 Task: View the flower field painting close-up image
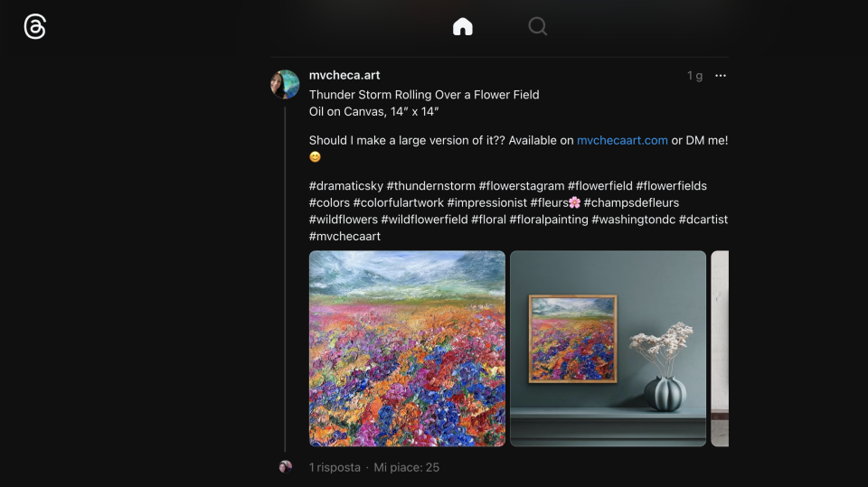407,349
